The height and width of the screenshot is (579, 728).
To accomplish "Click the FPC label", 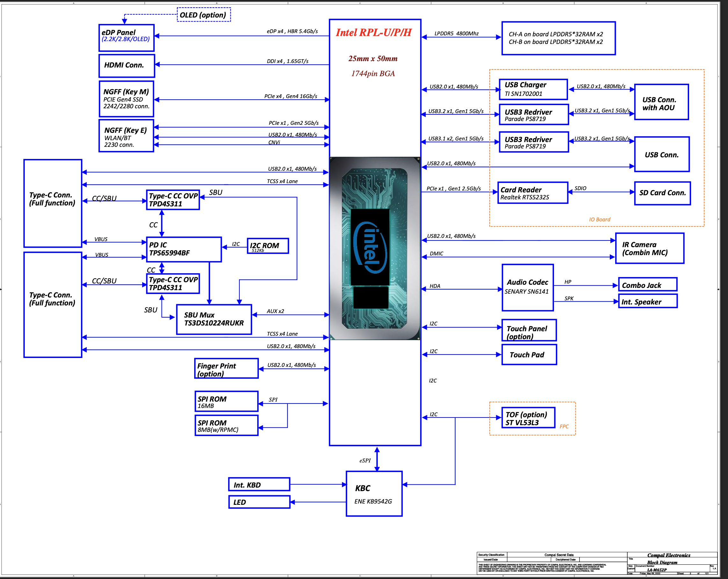I will [564, 426].
